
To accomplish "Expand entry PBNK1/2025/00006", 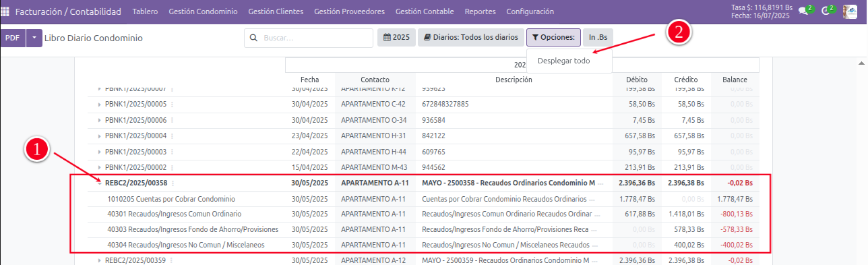I will click(x=100, y=120).
